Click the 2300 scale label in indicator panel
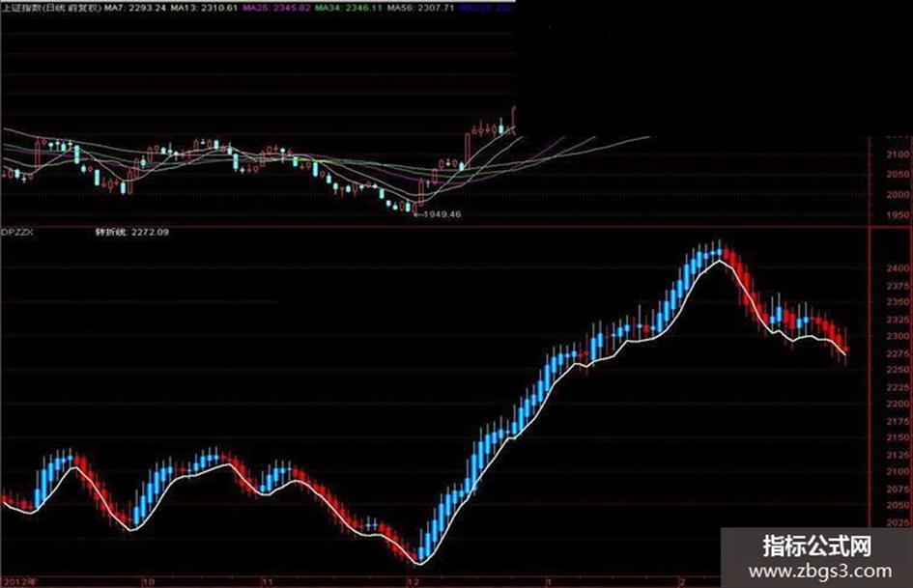Image resolution: width=913 pixels, height=588 pixels. tap(898, 336)
